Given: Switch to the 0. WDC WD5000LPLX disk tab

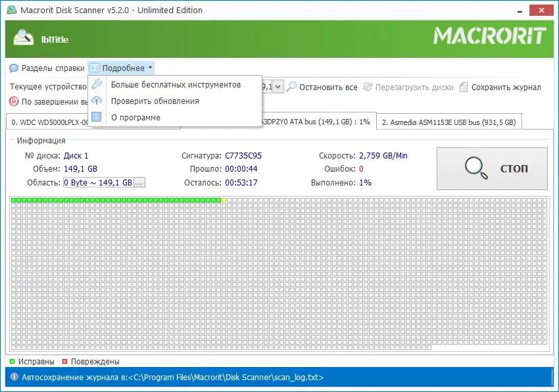Looking at the screenshot, I should [47, 122].
